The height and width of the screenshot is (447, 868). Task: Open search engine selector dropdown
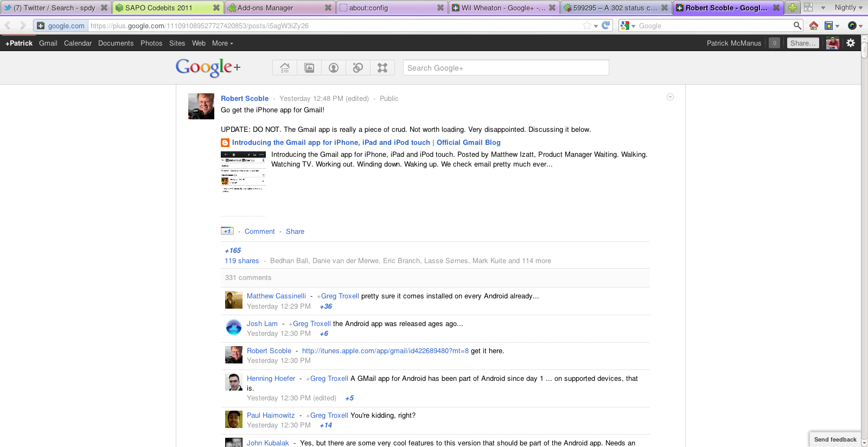coord(628,25)
